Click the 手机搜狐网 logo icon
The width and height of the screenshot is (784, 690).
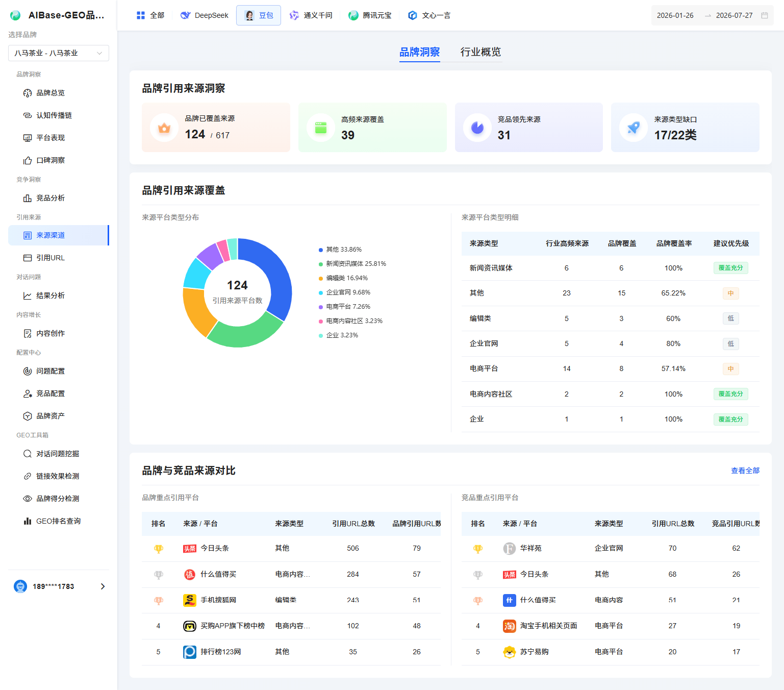pyautogui.click(x=190, y=600)
